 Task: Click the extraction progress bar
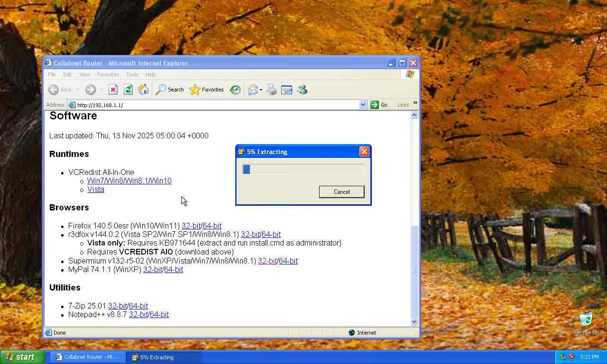coord(303,169)
